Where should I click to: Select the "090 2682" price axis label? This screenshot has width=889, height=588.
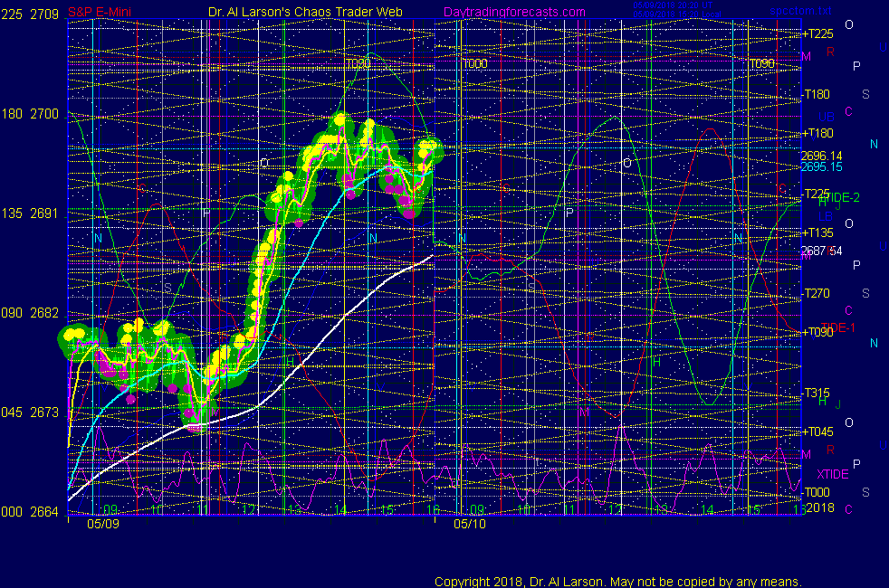(x=30, y=313)
